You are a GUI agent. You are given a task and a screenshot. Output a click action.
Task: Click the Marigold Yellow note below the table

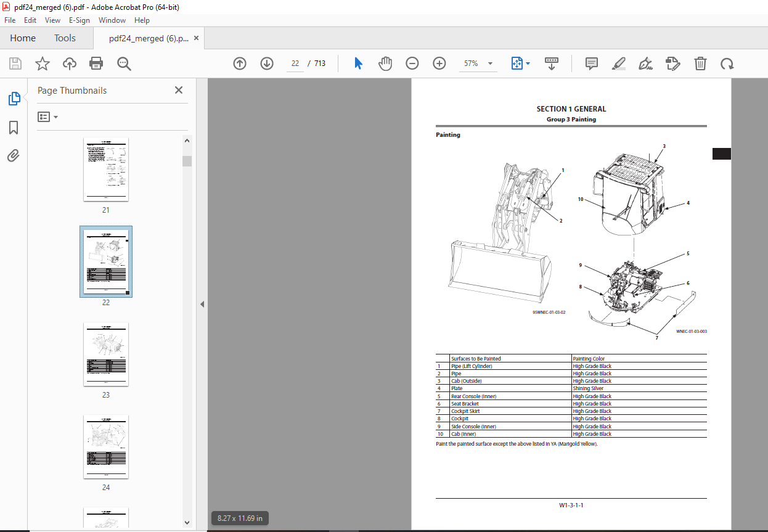[517, 443]
